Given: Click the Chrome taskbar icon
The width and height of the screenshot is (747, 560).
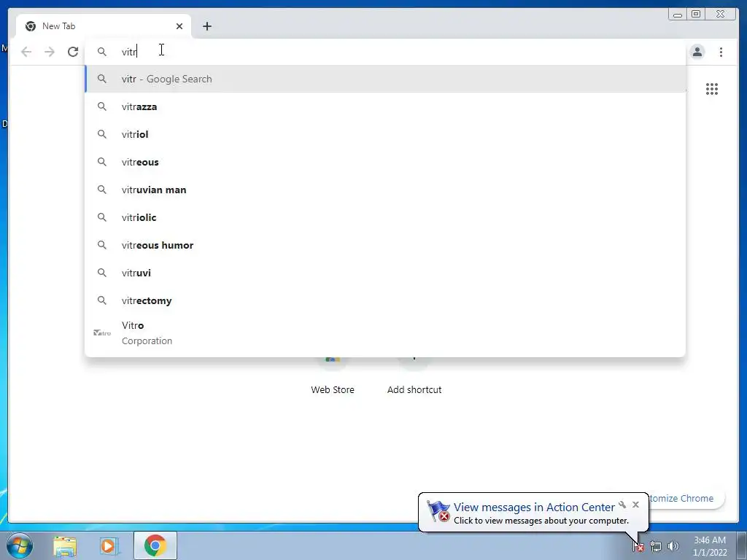Looking at the screenshot, I should (x=155, y=545).
